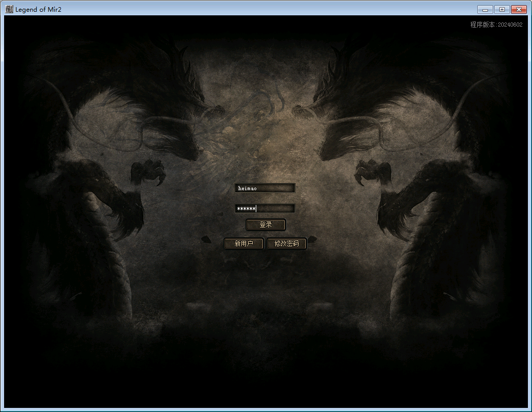This screenshot has height=412, width=532.
Task: Close the Legend of Mir2 window
Action: 519,9
